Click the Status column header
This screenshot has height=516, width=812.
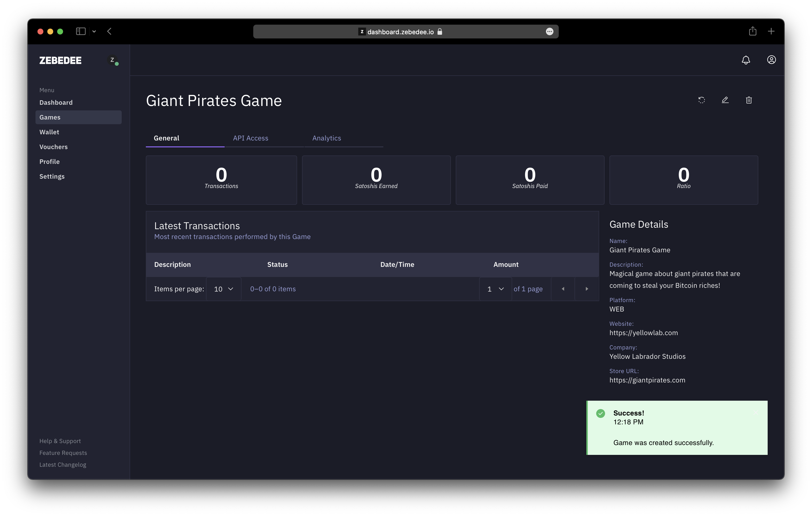point(277,264)
